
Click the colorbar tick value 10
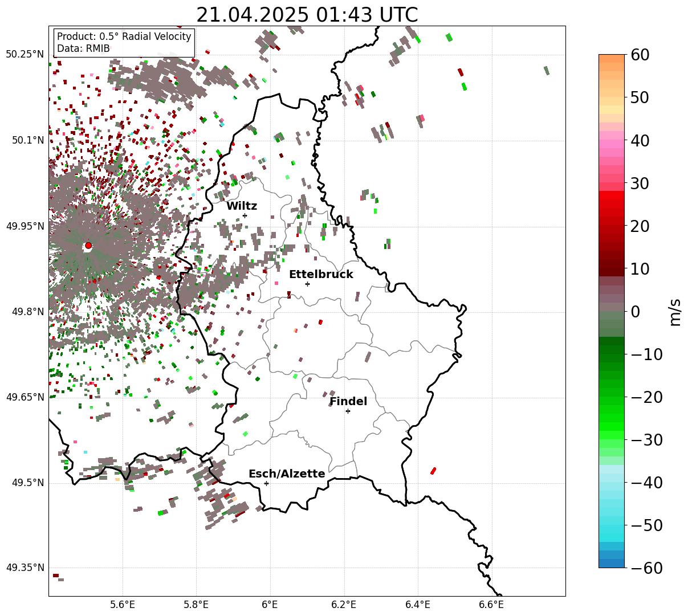(640, 268)
